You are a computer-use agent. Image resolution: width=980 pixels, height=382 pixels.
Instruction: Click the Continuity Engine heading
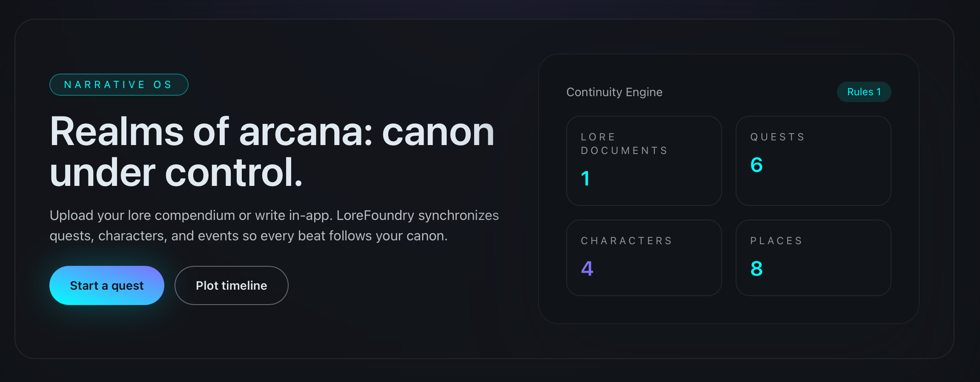coord(614,92)
